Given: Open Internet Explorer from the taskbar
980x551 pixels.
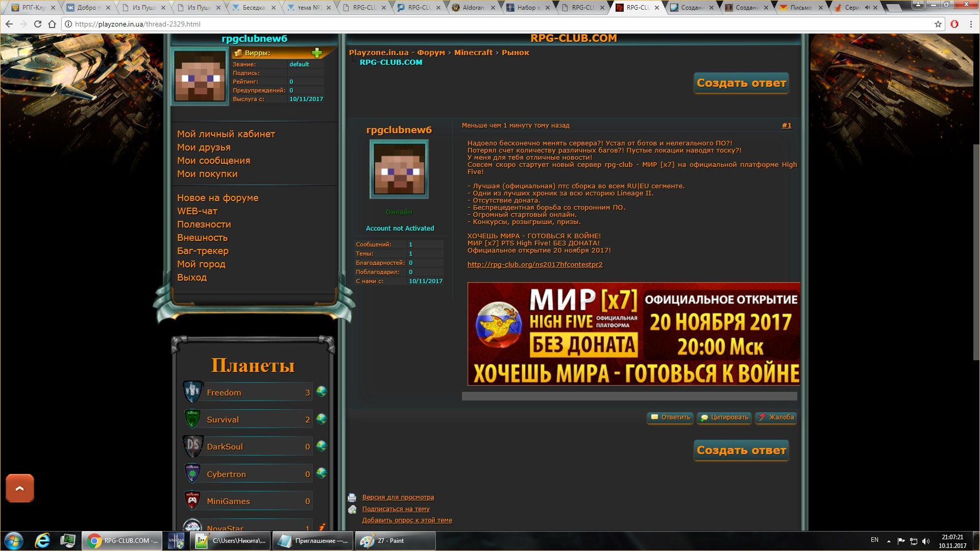Looking at the screenshot, I should (42, 541).
